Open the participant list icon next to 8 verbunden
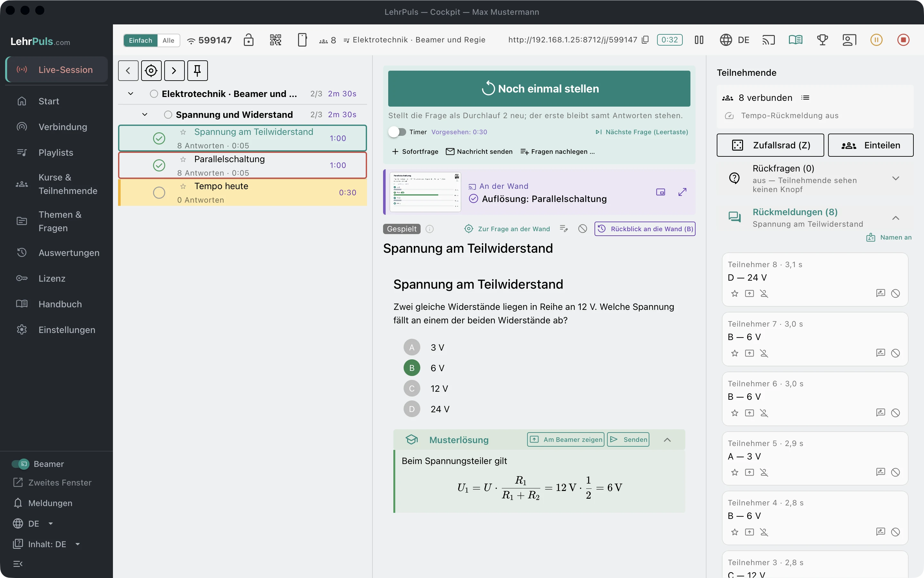Image resolution: width=924 pixels, height=578 pixels. pos(805,98)
